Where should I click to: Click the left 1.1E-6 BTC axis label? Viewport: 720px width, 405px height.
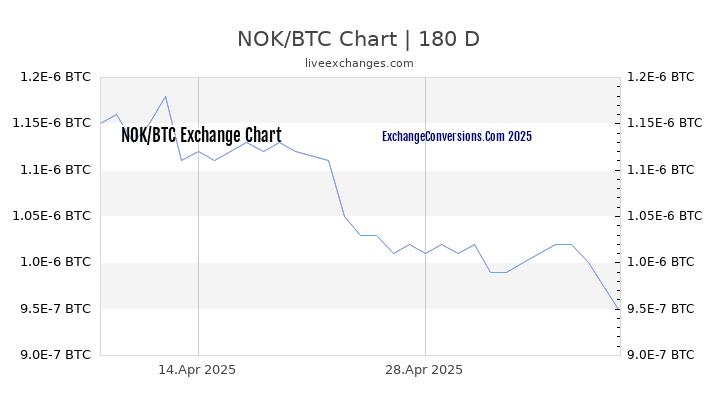tap(55, 170)
